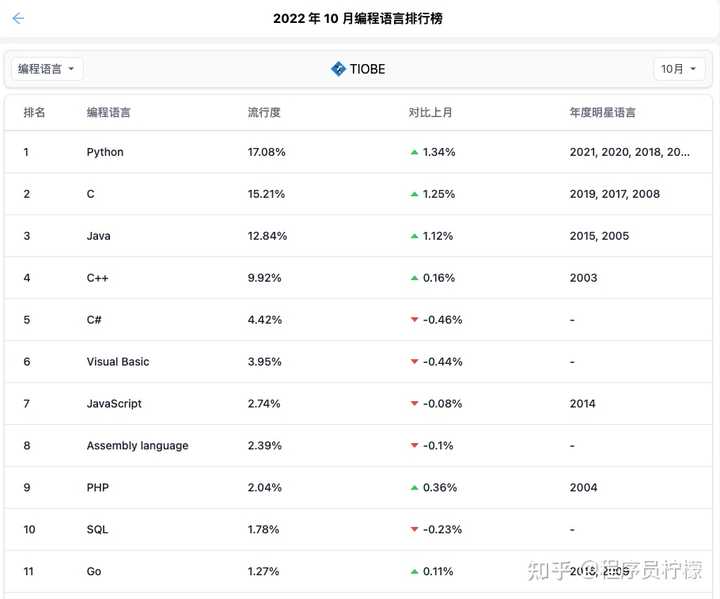Click C#'s red down-trend arrow
Viewport: 720px width, 599px height.
[x=414, y=320]
